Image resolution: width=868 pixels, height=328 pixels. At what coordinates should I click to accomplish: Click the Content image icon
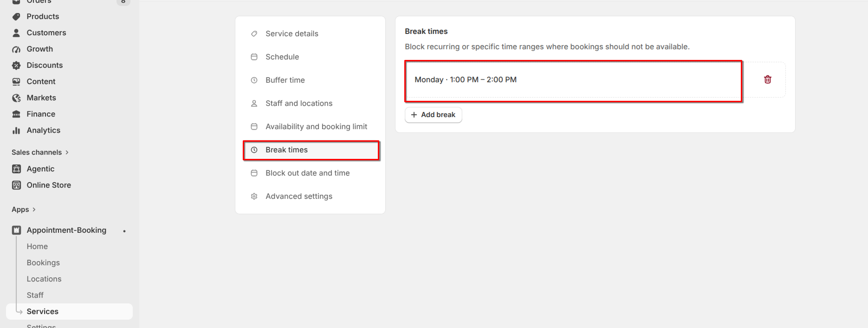[x=16, y=82]
